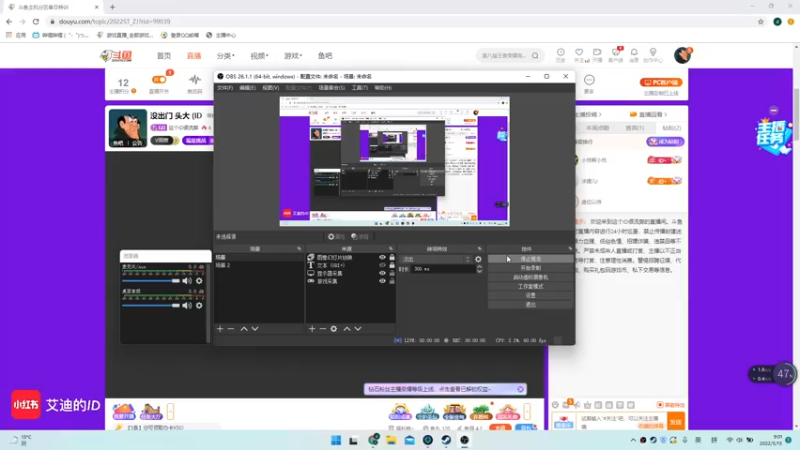
Task: Add a new source with the plus button
Action: coord(312,329)
